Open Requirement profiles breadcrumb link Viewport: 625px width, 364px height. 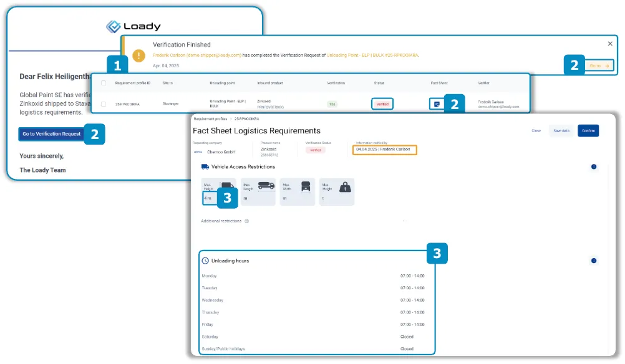click(x=210, y=119)
